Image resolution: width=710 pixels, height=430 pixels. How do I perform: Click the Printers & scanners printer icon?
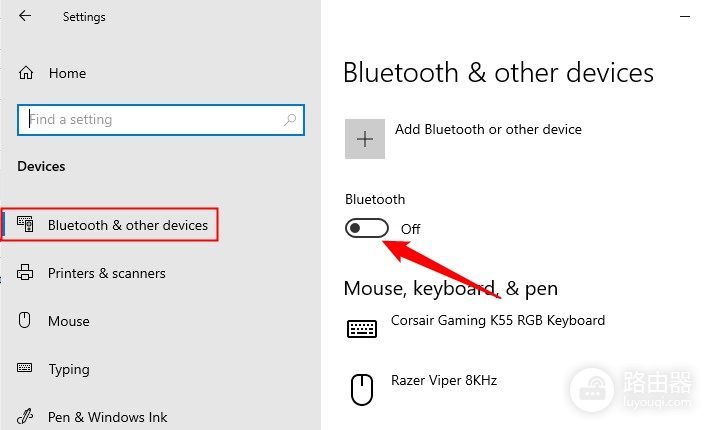click(x=25, y=272)
